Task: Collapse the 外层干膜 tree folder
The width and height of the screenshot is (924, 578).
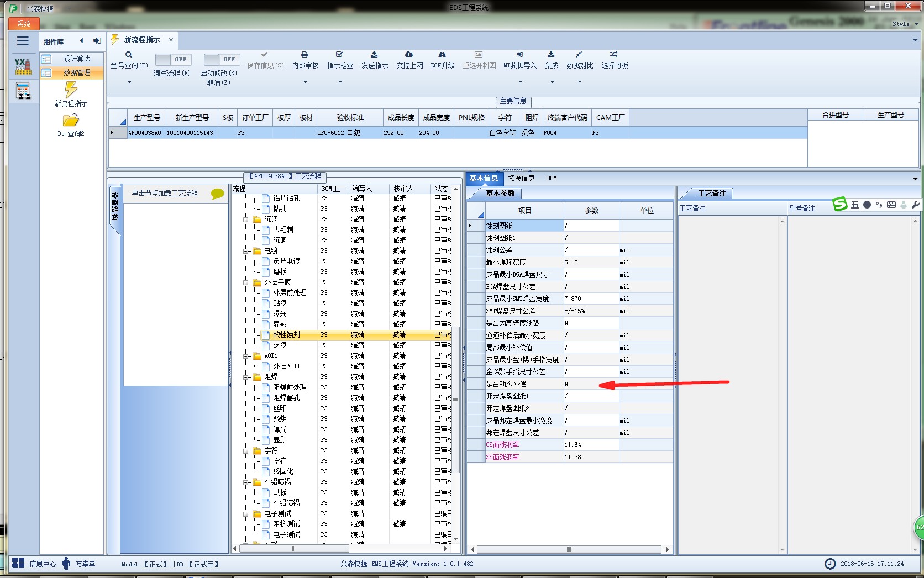Action: coord(246,283)
